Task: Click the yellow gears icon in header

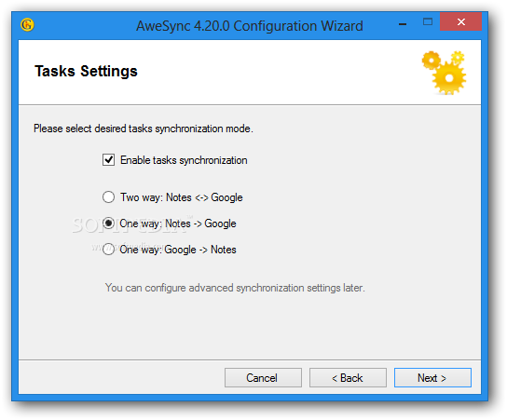Action: pyautogui.click(x=444, y=73)
